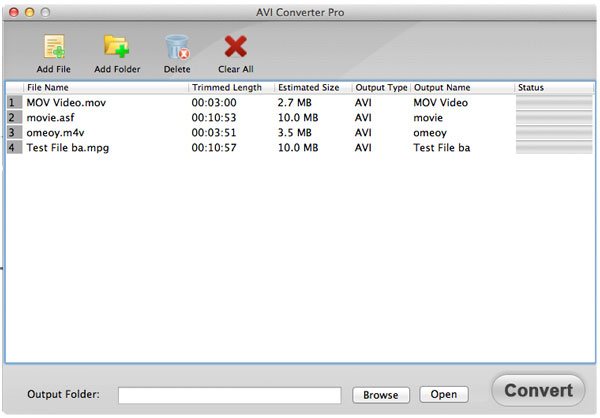Select the omeoy.m4v file row
This screenshot has width=600, height=418.
click(300, 132)
